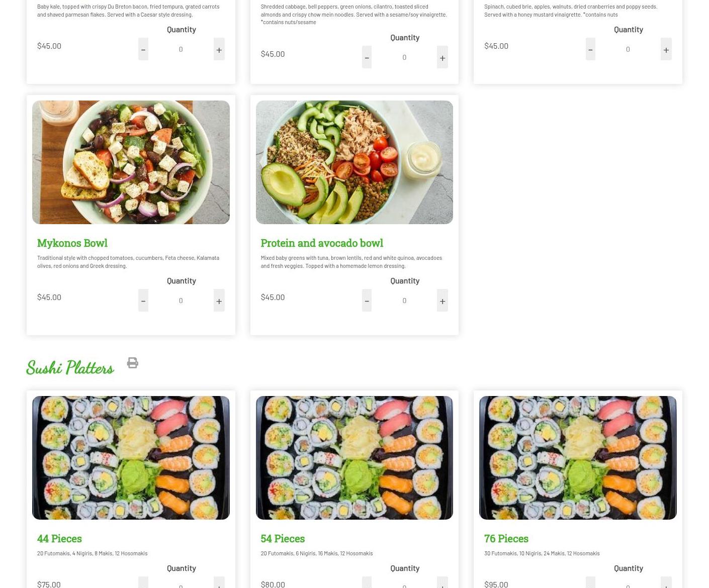Increase Mykonos Bowl quantity with plus button

(x=219, y=301)
